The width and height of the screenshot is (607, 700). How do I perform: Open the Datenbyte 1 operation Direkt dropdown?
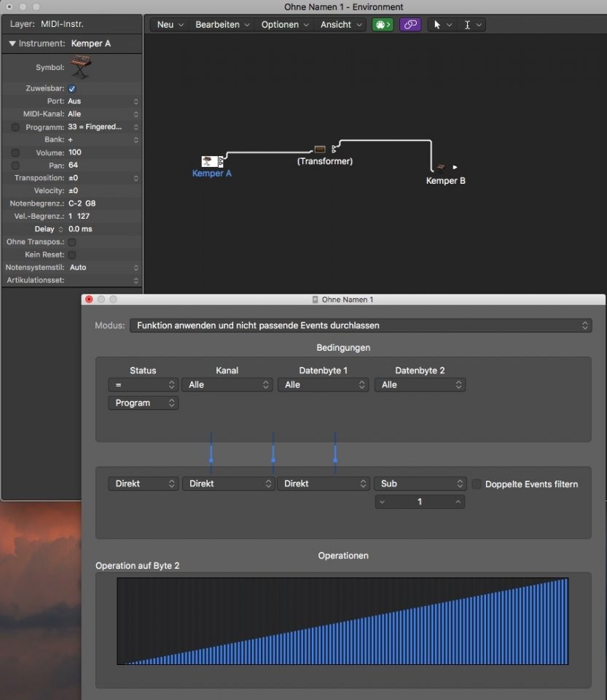(324, 483)
